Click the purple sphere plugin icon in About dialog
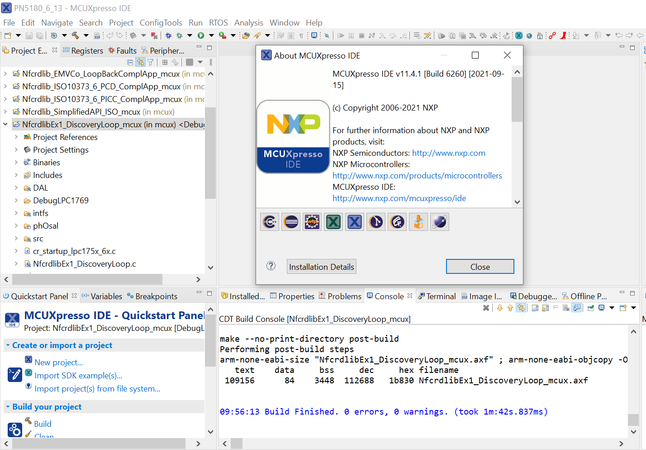 (440, 222)
